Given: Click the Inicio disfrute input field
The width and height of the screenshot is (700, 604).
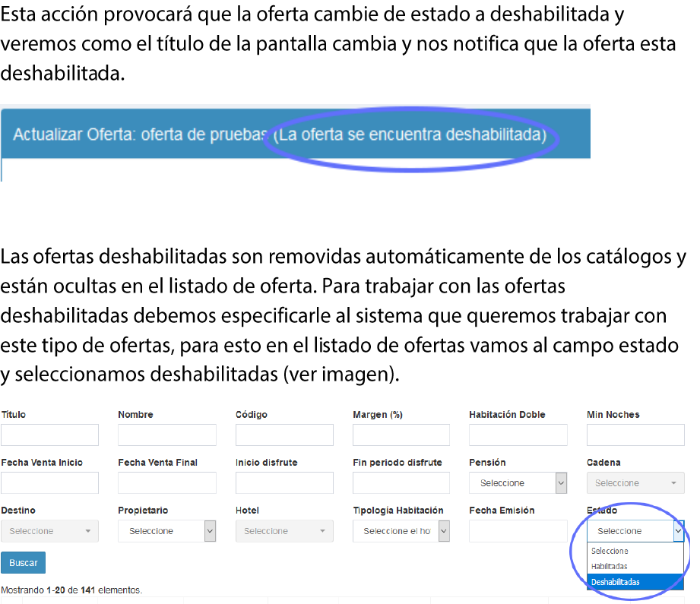Looking at the screenshot, I should (x=284, y=483).
